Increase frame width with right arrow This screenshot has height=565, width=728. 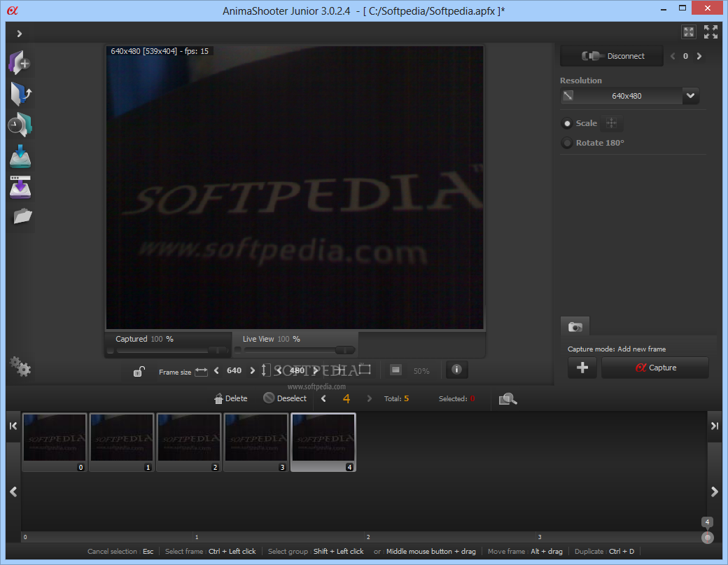(x=253, y=371)
